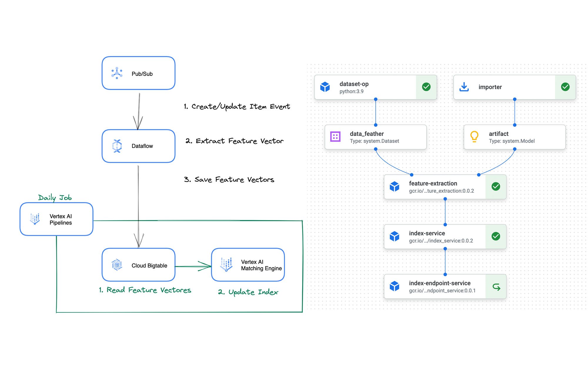Select the Vertex AI Pipelines box
The height and width of the screenshot is (381, 588).
pos(56,219)
